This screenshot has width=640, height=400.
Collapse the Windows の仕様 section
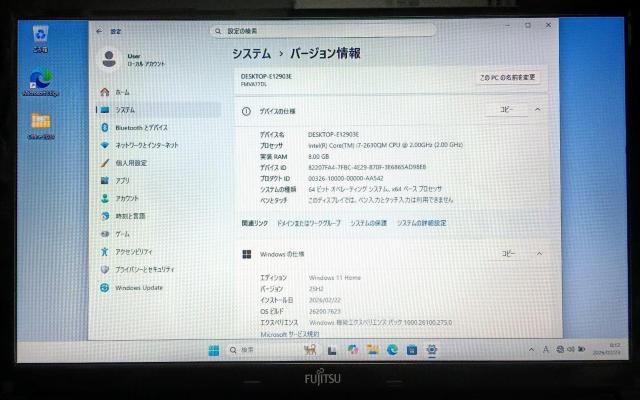(x=539, y=254)
